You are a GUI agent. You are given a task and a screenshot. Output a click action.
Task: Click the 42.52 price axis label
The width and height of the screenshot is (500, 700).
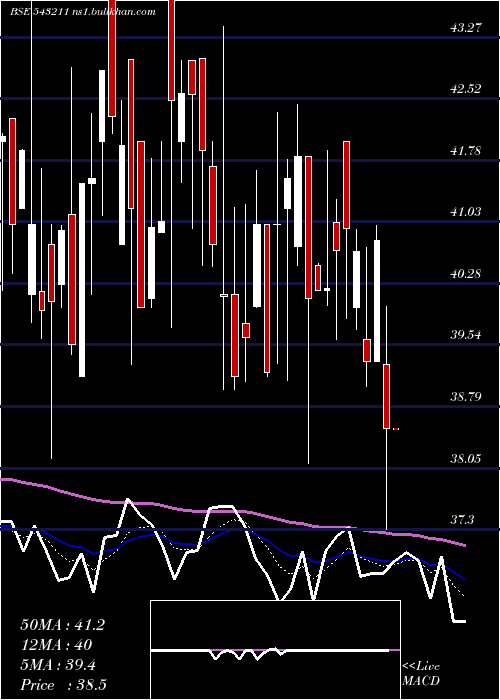(x=466, y=89)
